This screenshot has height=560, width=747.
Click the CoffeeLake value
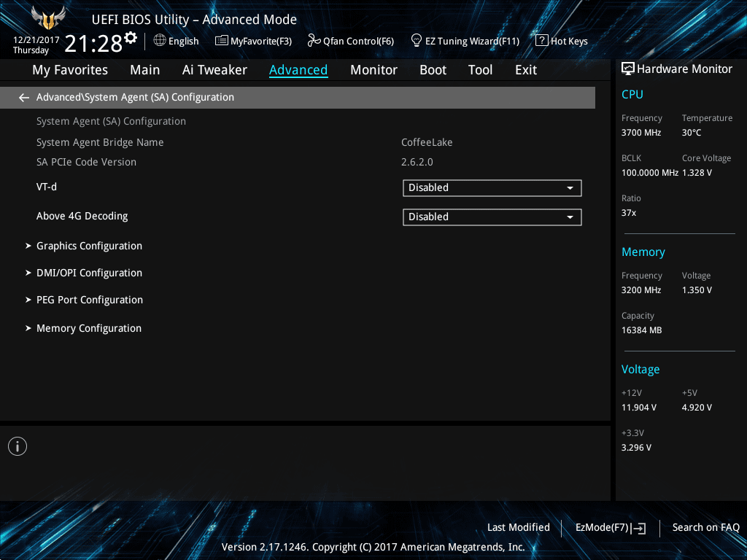coord(427,142)
